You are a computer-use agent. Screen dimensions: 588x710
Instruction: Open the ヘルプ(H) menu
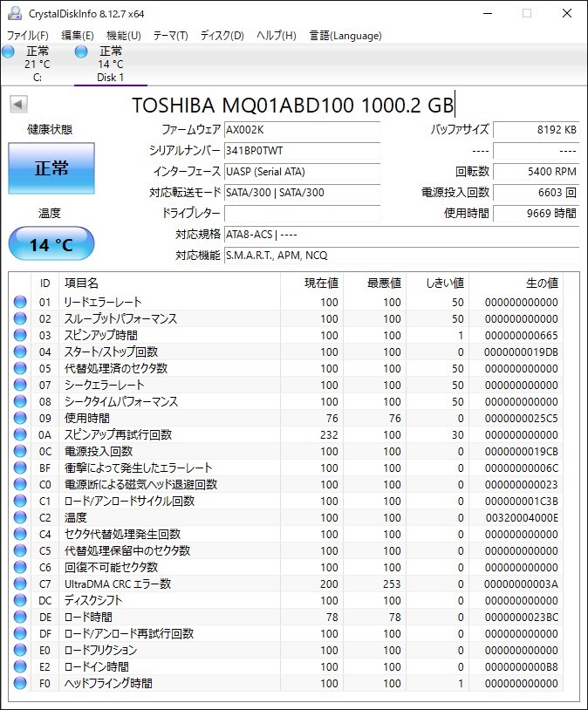click(277, 35)
